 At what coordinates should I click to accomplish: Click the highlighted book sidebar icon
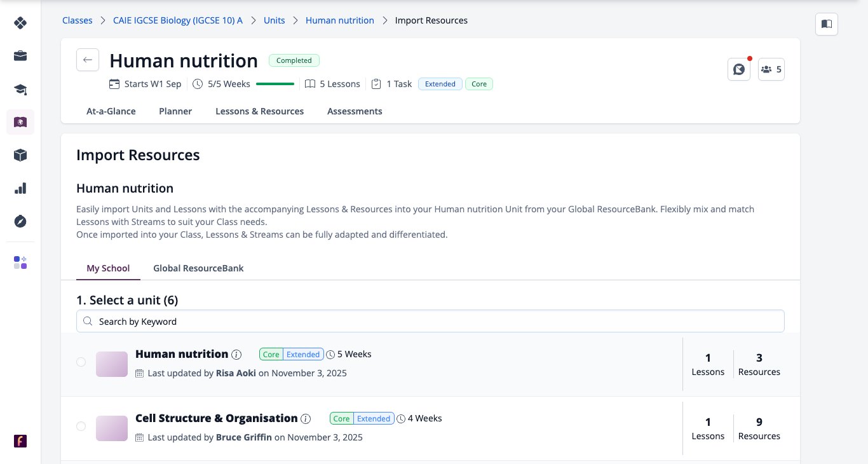[x=20, y=122]
